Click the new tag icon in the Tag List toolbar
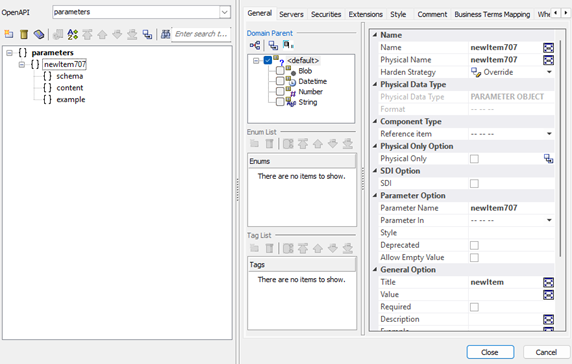This screenshot has width=572, height=364. [255, 248]
